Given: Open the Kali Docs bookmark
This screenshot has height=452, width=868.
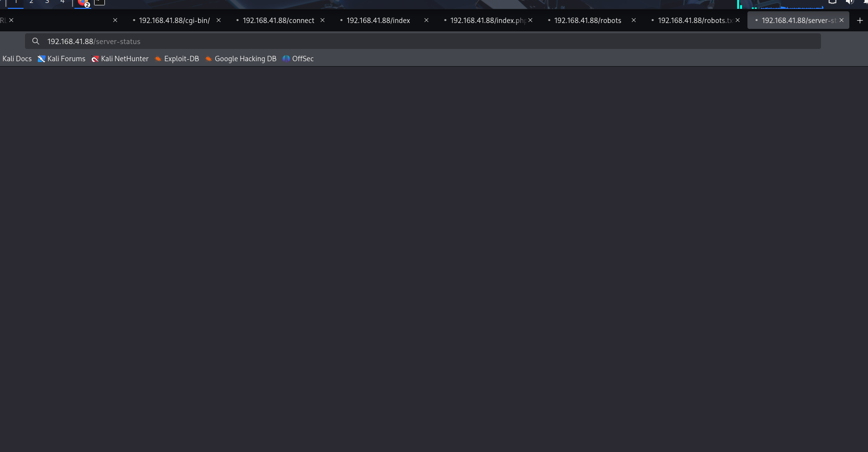Looking at the screenshot, I should (x=17, y=59).
